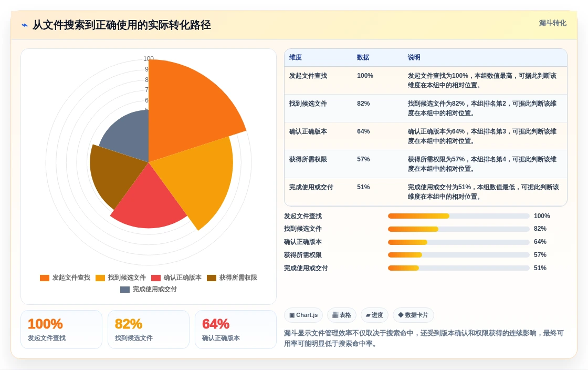Click the 维度 column header
The height and width of the screenshot is (370, 588).
[x=296, y=57]
